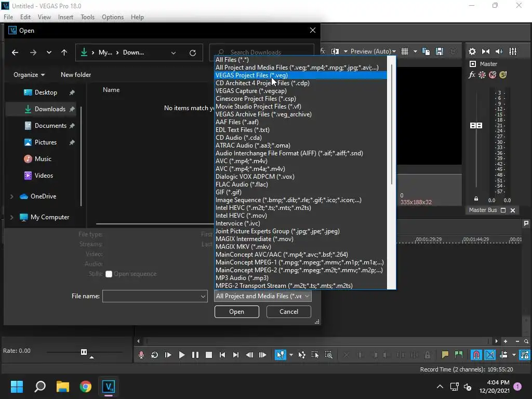This screenshot has width=532, height=399.
Task: Select the Normal Edit tool
Action: [280, 355]
